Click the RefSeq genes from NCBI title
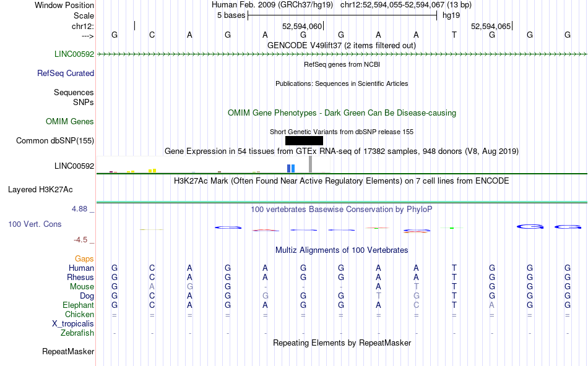 pyautogui.click(x=342, y=64)
